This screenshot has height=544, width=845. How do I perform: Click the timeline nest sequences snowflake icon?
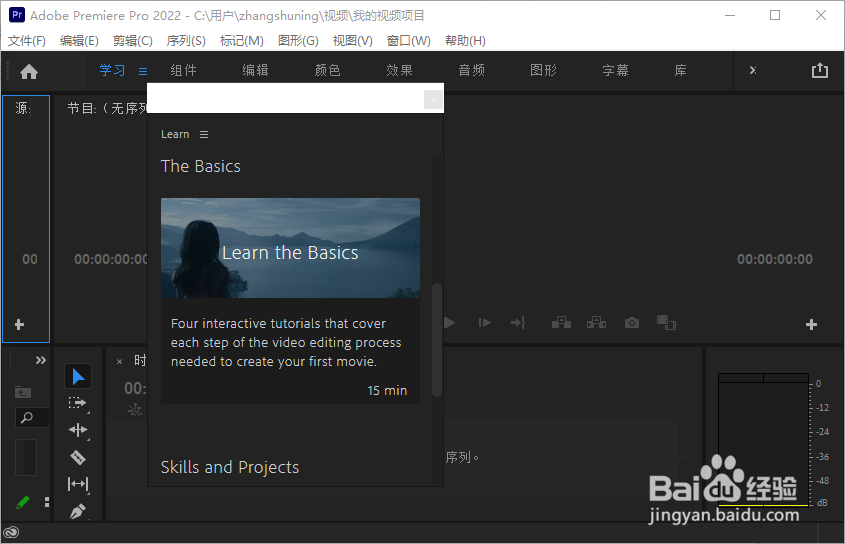135,410
